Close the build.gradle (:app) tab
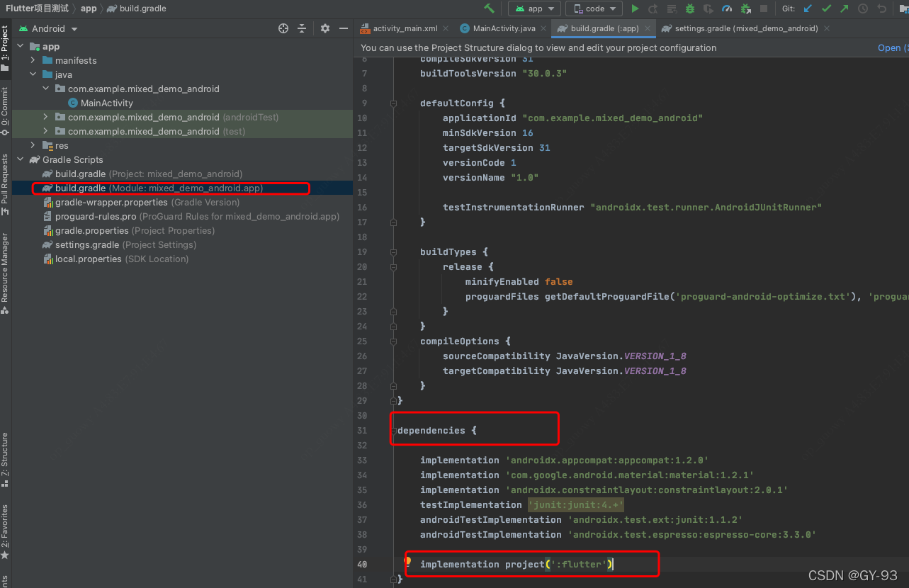909x588 pixels. pos(646,28)
